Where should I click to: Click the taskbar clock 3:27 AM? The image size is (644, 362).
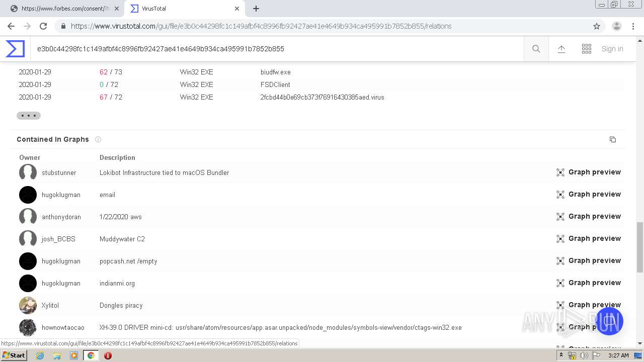click(x=618, y=355)
